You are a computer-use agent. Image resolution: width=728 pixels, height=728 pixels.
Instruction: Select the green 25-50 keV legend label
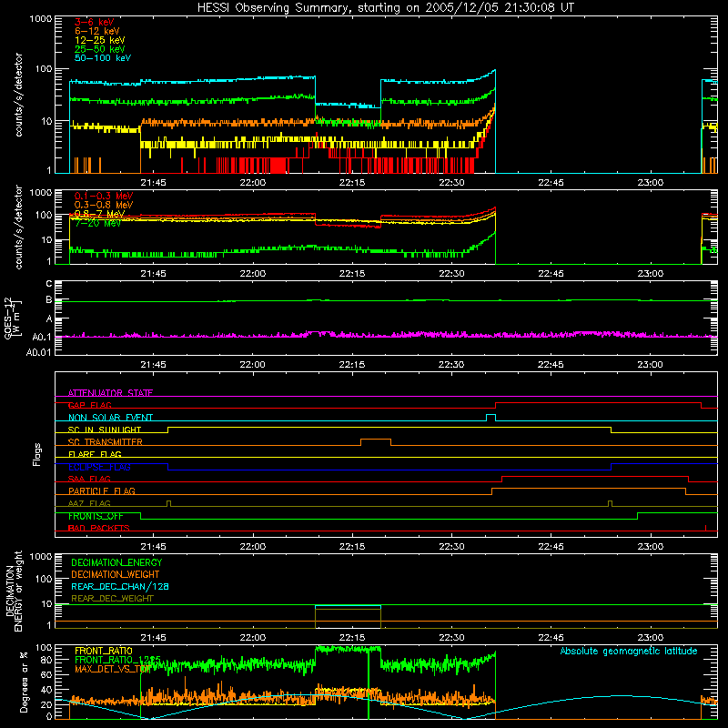[100, 49]
